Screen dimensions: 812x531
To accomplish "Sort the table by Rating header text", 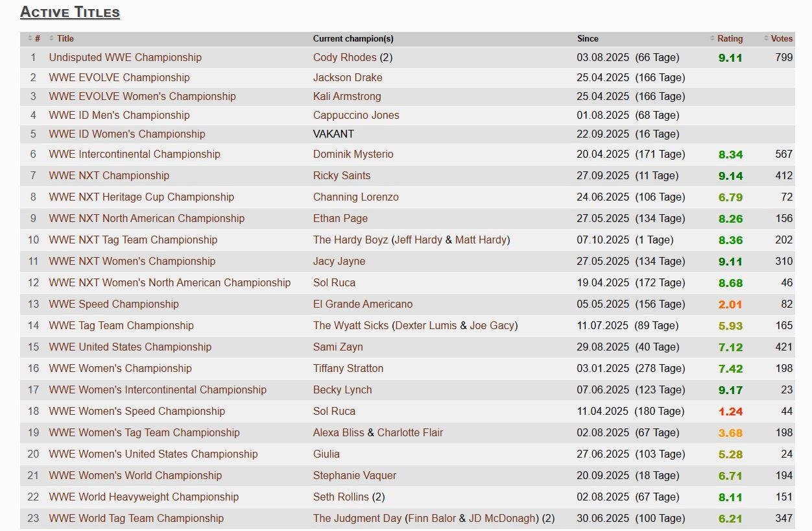I will [730, 39].
